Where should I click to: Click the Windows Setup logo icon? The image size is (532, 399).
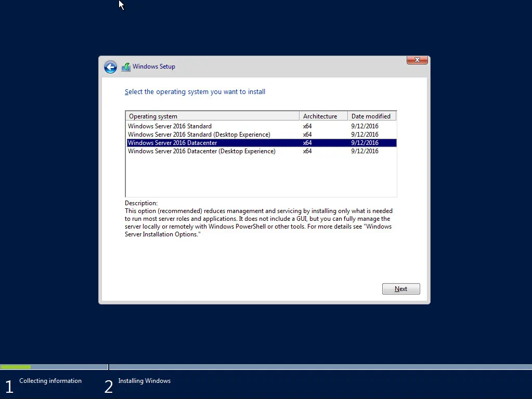[x=125, y=66]
